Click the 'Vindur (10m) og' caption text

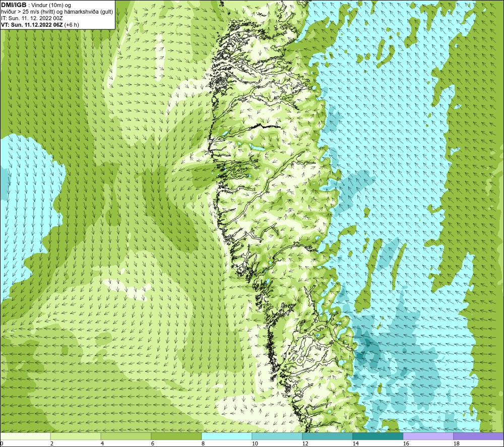pos(51,6)
